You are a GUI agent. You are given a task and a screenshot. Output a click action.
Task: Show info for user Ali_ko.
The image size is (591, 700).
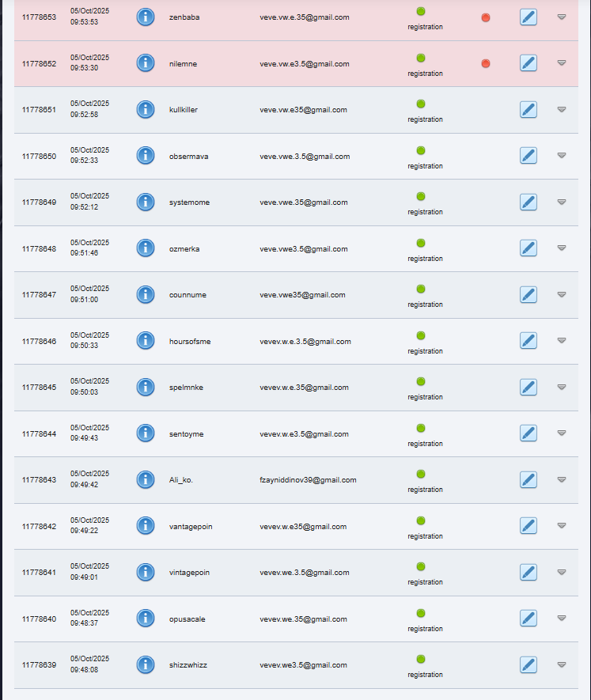(x=145, y=479)
